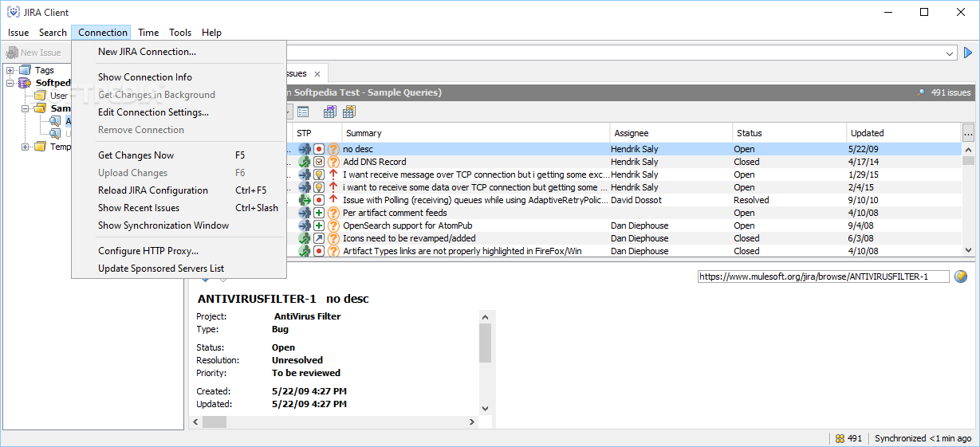Click details pane vertical scrollbar down arrow

(486, 408)
